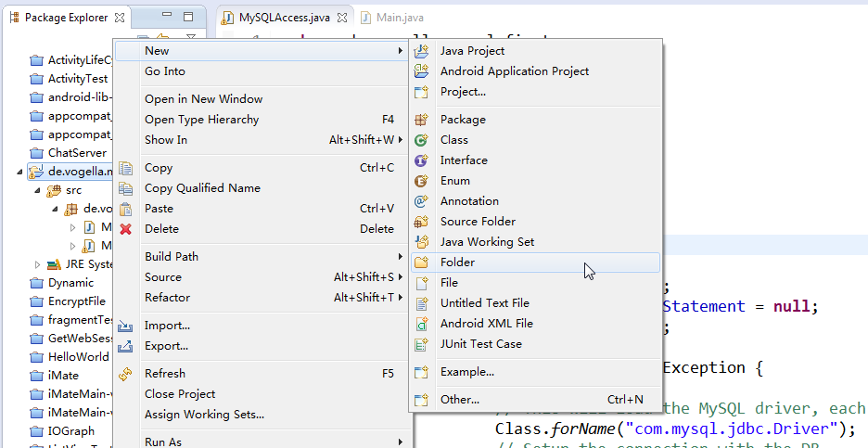This screenshot has height=448, width=868.
Task: Select Folder from the New submenu
Action: (x=457, y=262)
